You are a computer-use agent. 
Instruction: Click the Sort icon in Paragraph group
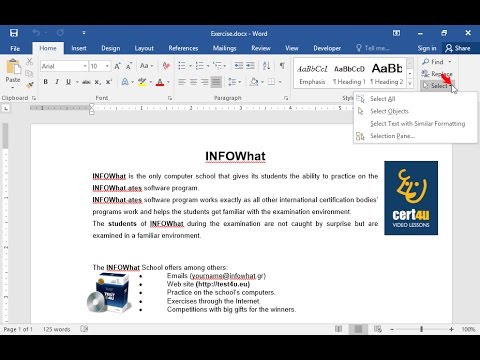(266, 66)
